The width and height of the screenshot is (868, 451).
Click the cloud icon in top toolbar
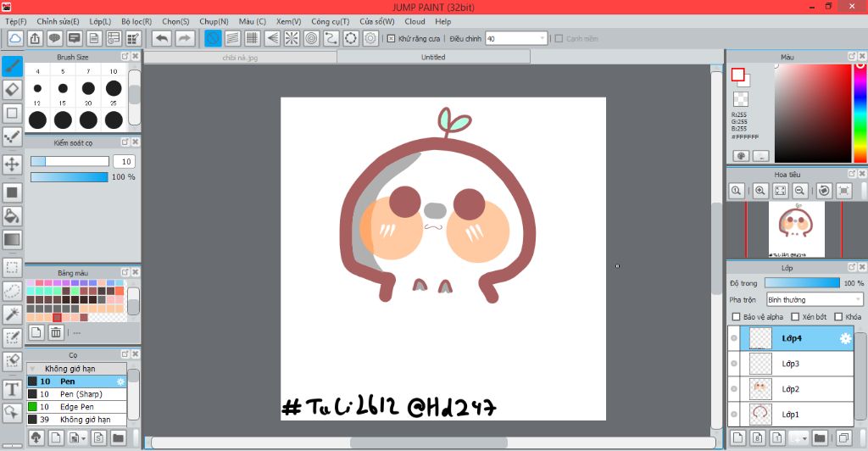(15, 38)
